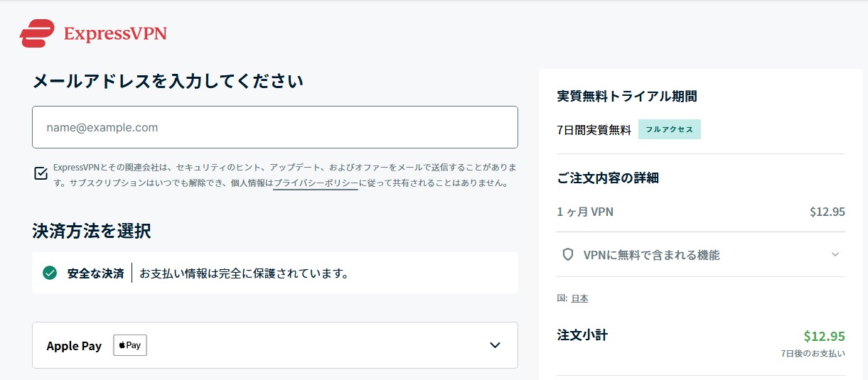Click the メールアドレスを入力してください heading
Screen dimensions: 868x380
pyautogui.click(x=168, y=81)
